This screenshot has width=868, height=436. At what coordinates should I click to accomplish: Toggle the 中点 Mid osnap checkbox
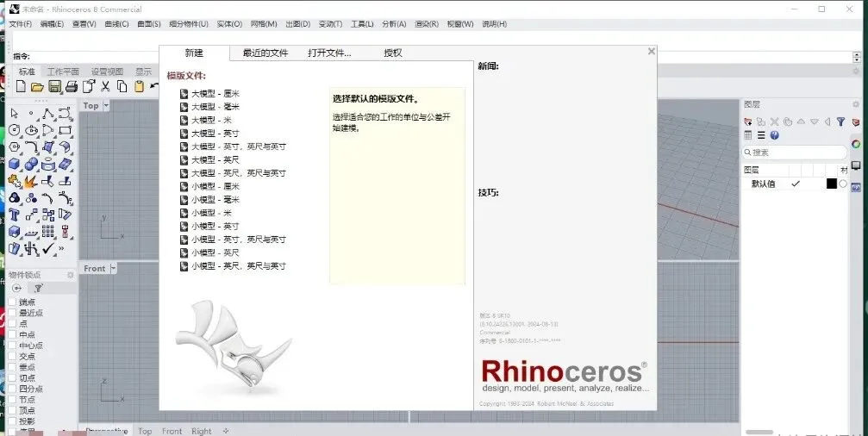click(12, 334)
